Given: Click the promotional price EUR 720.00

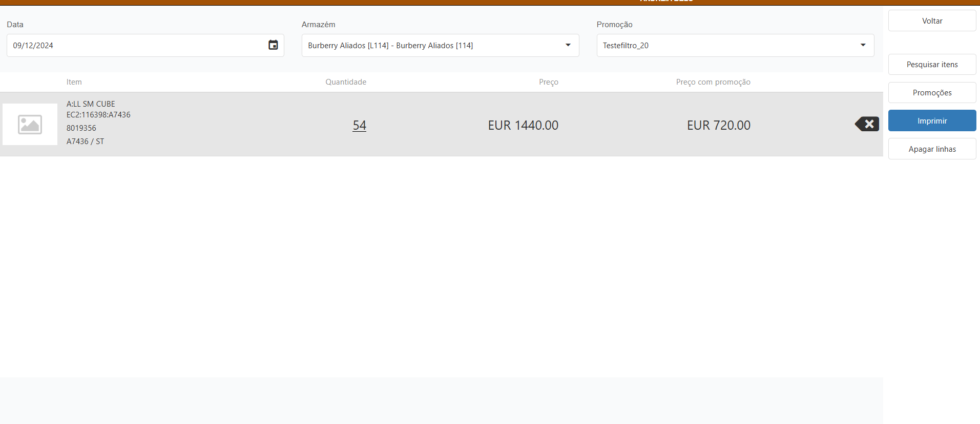Looking at the screenshot, I should [719, 125].
